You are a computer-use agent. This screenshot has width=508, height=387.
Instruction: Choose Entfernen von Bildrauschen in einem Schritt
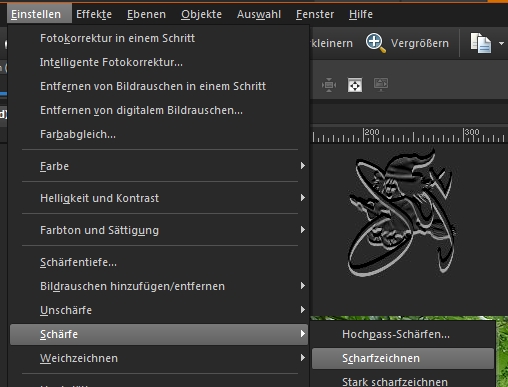pyautogui.click(x=159, y=86)
